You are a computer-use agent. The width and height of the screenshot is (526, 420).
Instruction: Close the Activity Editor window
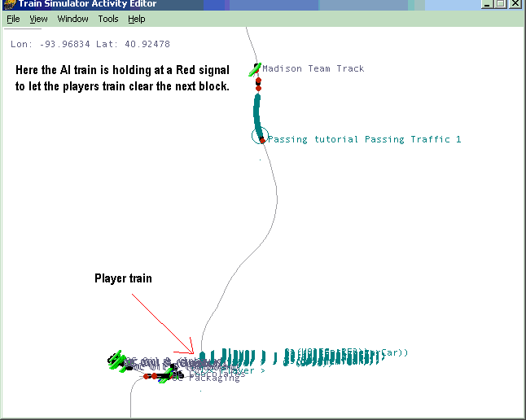[515, 4]
